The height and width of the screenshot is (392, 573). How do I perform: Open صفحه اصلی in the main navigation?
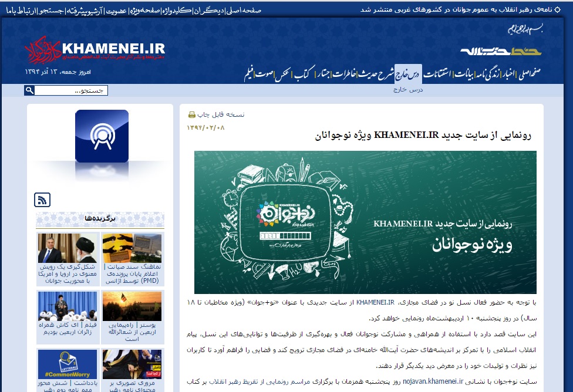pos(530,74)
